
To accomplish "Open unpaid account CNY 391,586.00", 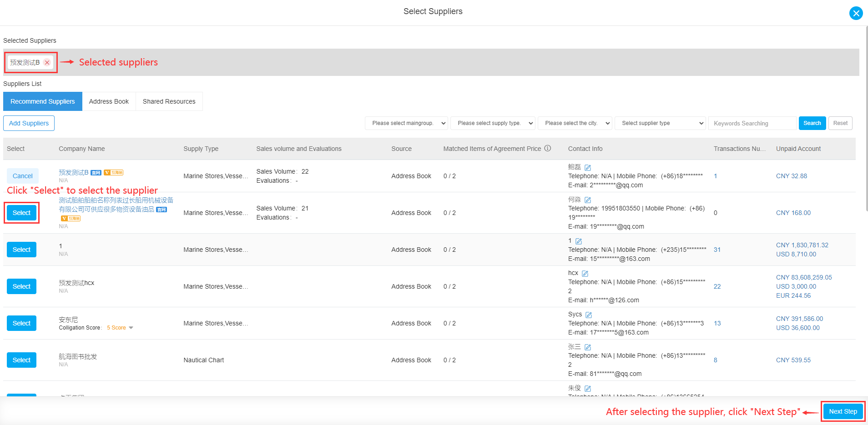I will 799,319.
